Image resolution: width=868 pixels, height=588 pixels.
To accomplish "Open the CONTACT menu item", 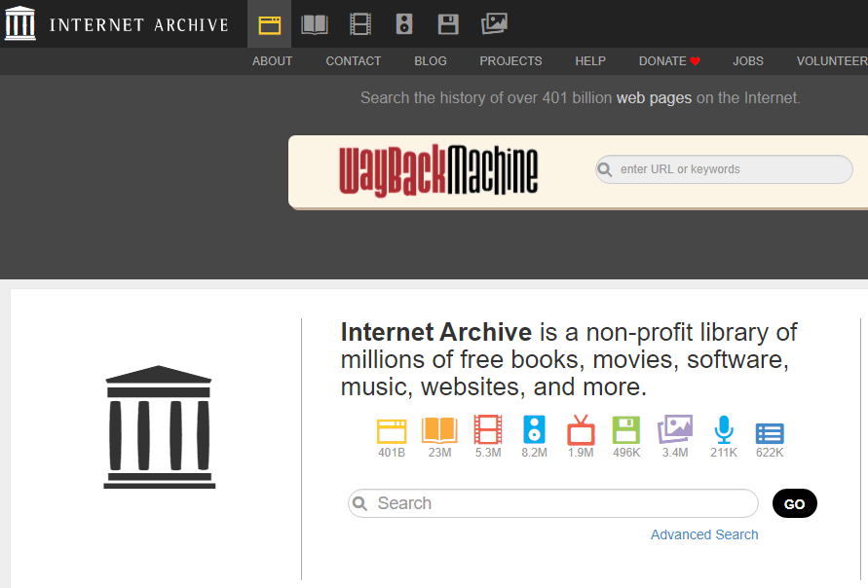I will pyautogui.click(x=354, y=61).
